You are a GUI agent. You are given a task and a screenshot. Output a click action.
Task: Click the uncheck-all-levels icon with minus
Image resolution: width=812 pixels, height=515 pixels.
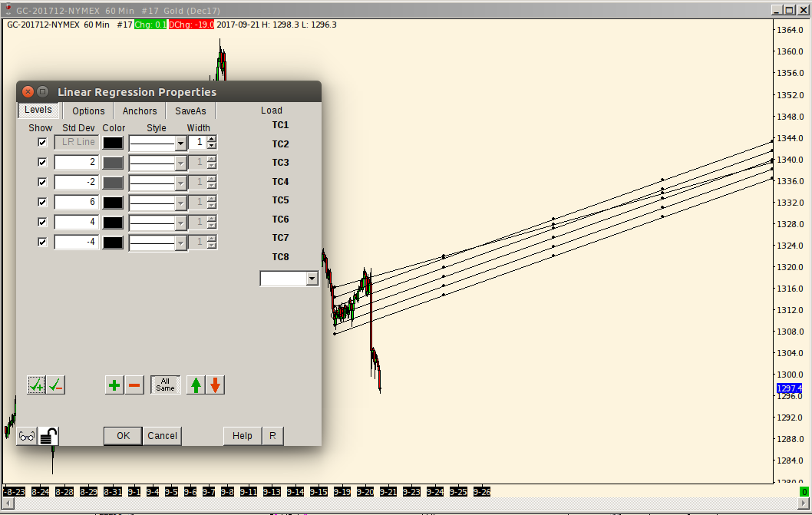coord(56,385)
